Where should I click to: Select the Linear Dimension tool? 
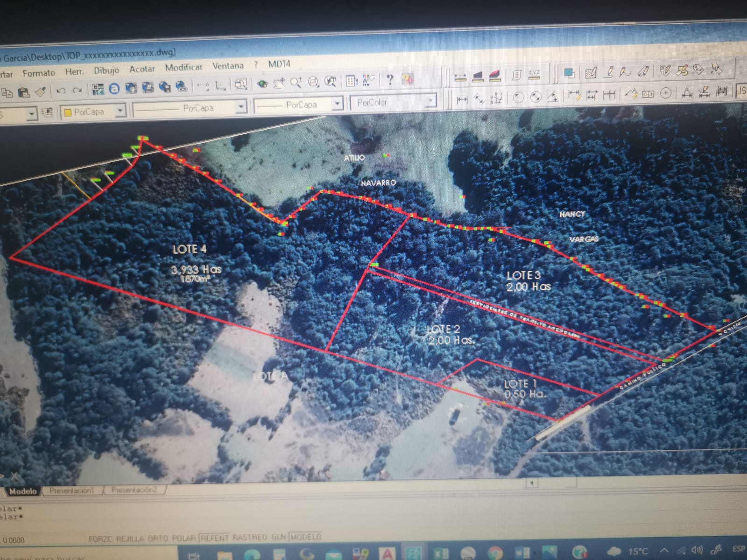[x=462, y=99]
